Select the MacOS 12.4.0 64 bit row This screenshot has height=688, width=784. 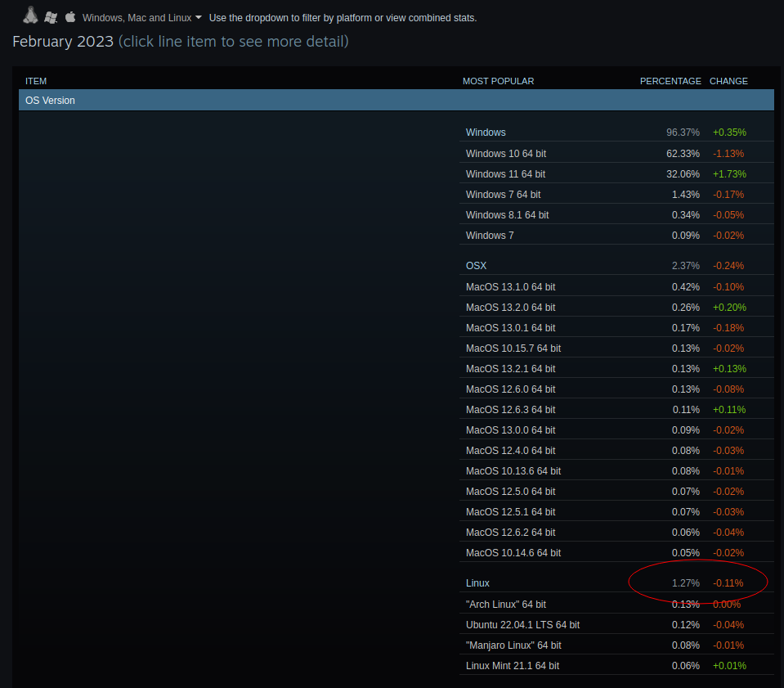(x=616, y=450)
